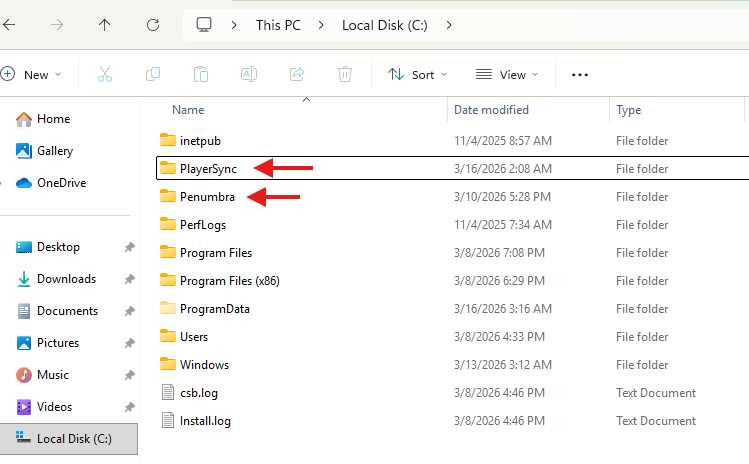Click the Refresh icon in navigation bar
This screenshot has width=749, height=464.
(152, 24)
